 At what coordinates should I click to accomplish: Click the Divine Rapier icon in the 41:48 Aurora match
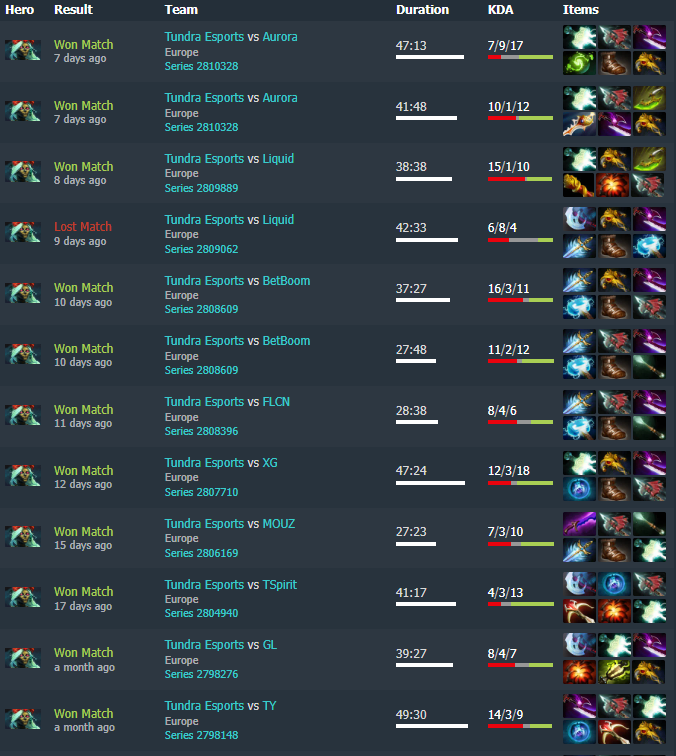[x=579, y=124]
